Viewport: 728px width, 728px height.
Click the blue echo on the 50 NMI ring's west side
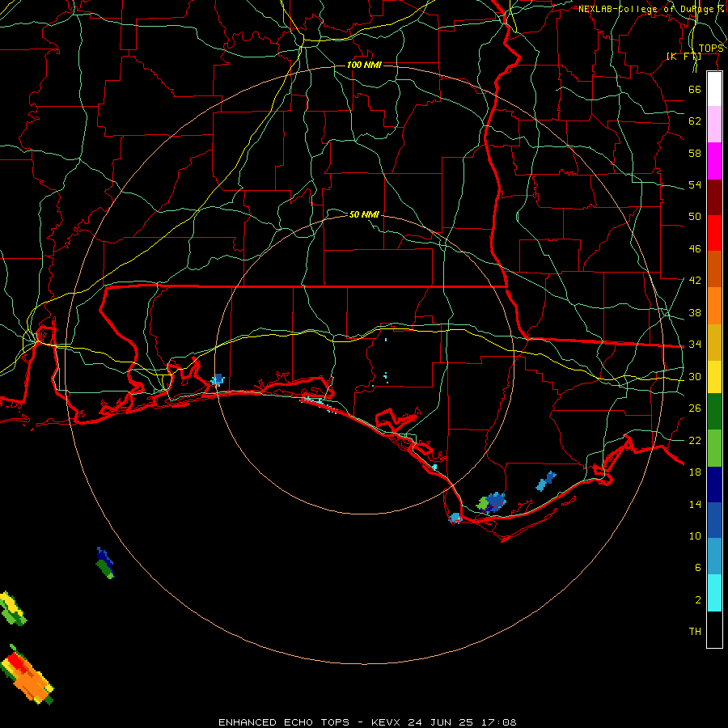tap(218, 380)
